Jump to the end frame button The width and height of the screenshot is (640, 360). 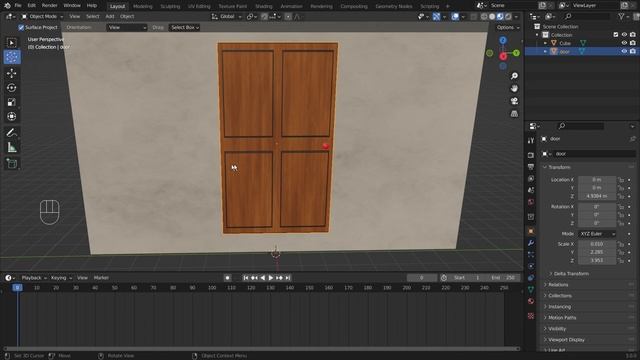[x=287, y=278]
